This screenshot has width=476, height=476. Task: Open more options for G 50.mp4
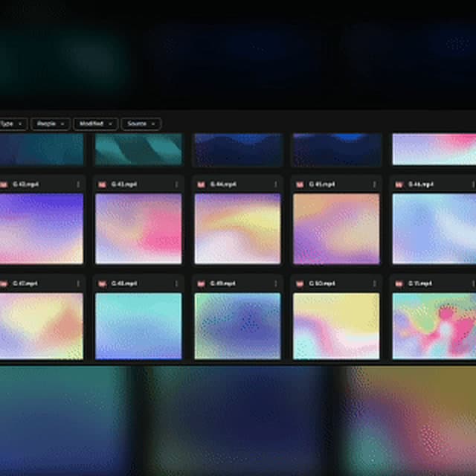click(x=374, y=283)
